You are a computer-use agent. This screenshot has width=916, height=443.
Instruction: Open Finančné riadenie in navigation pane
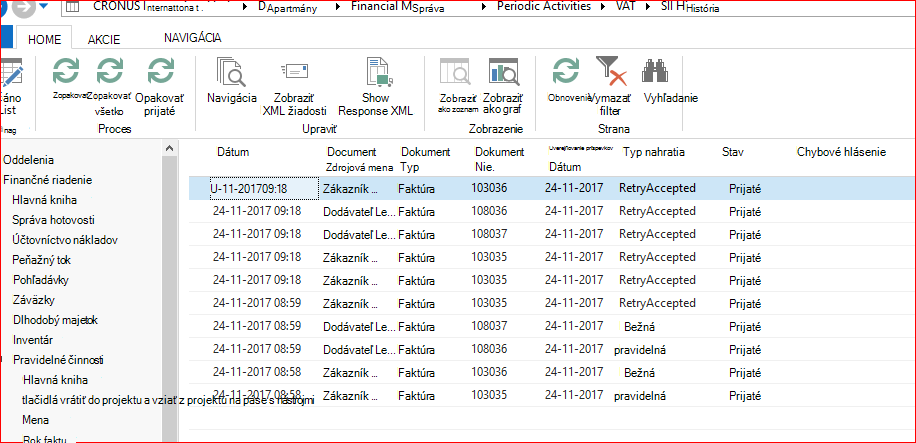pyautogui.click(x=48, y=180)
